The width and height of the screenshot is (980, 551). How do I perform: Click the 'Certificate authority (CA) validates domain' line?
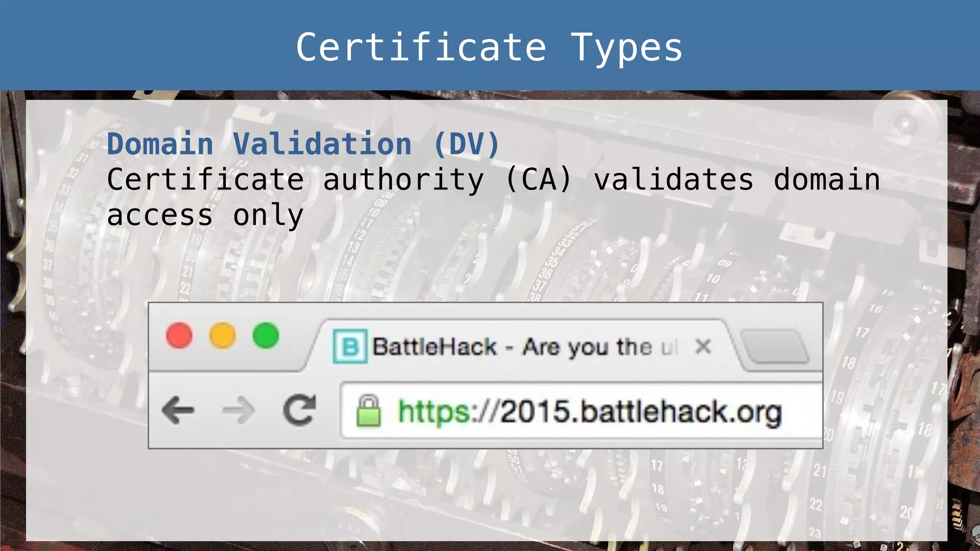point(493,180)
